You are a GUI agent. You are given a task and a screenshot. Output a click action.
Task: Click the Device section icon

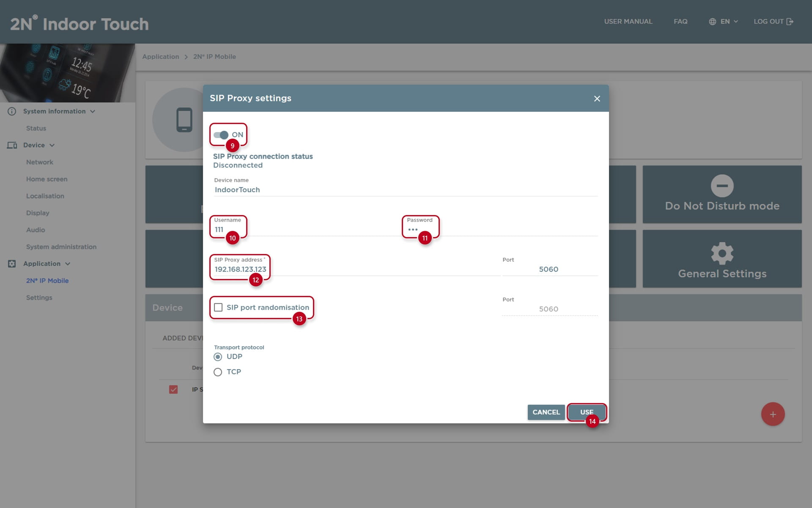coord(12,145)
